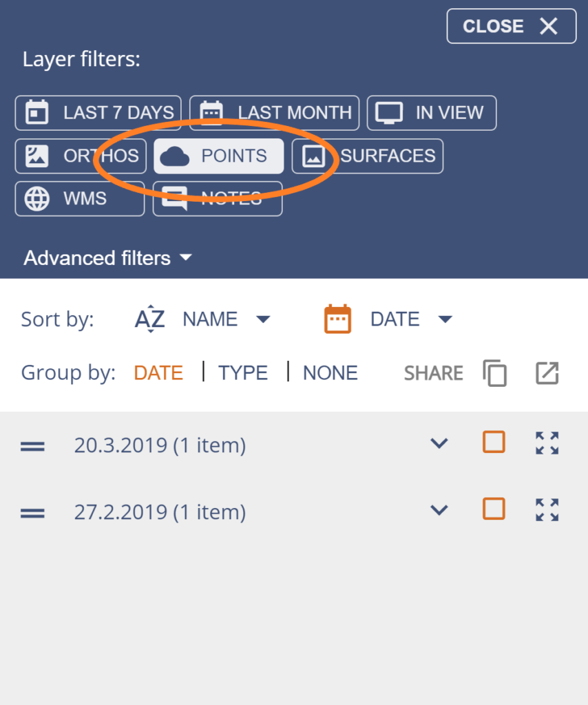Expand the 20.3.2019 group chevron
Viewport: 588px width, 705px height.
click(x=439, y=443)
